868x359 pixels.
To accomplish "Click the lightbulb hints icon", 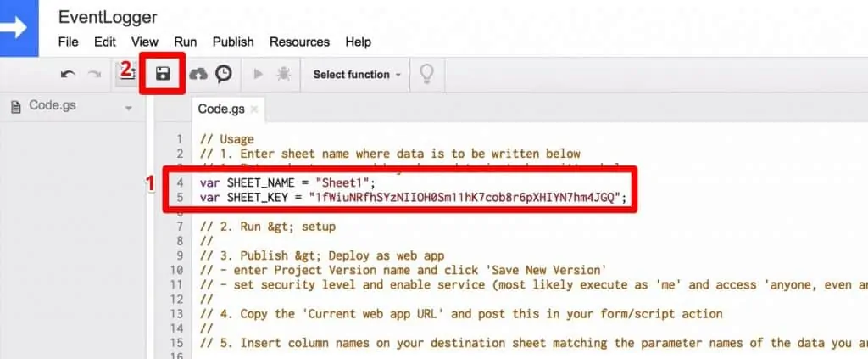I will click(x=426, y=74).
